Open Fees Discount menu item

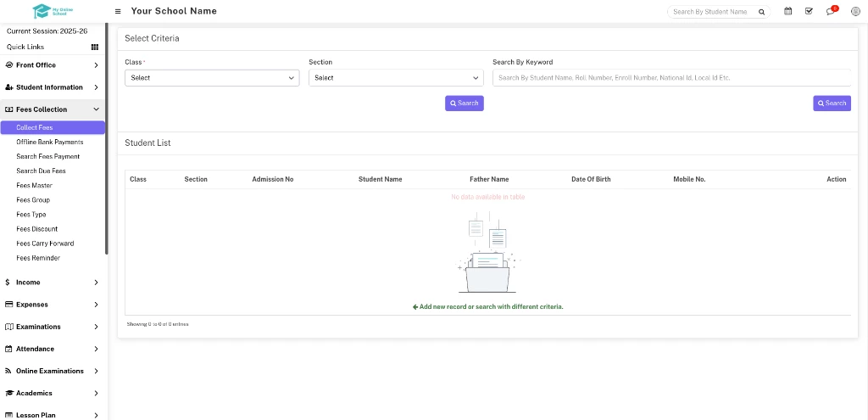pos(37,228)
